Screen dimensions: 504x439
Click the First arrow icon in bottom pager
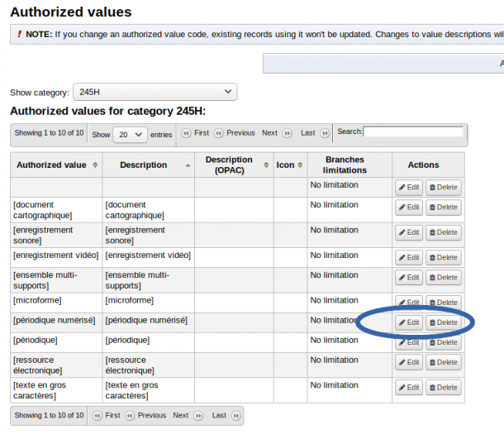(97, 416)
